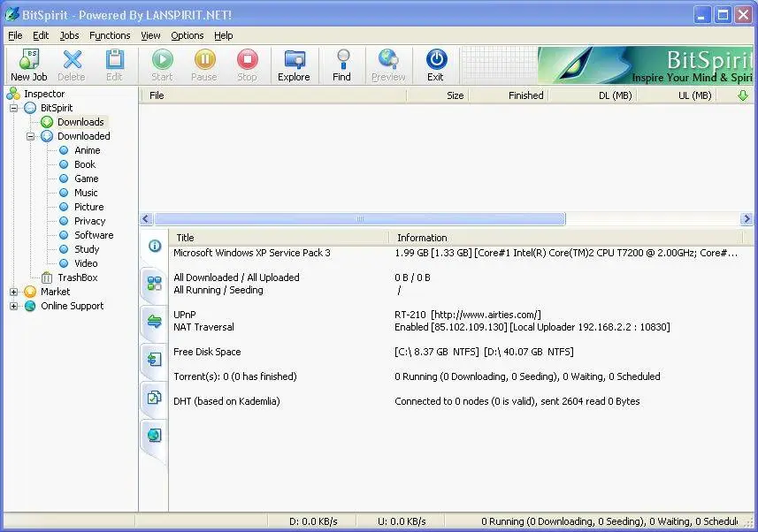Open the globe side tab icon

coord(155,436)
